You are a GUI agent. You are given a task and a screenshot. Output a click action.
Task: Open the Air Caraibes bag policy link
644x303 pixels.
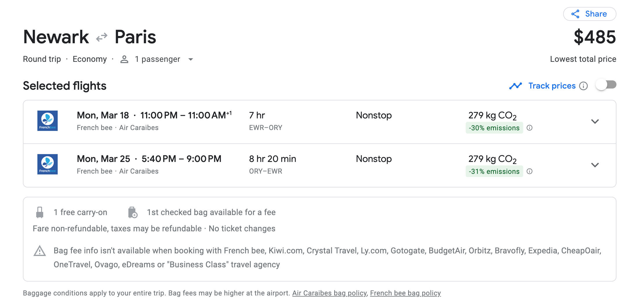tap(330, 293)
